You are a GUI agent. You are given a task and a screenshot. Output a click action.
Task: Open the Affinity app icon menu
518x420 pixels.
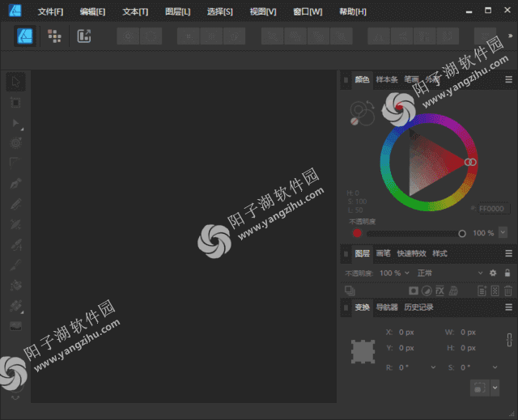[15, 11]
